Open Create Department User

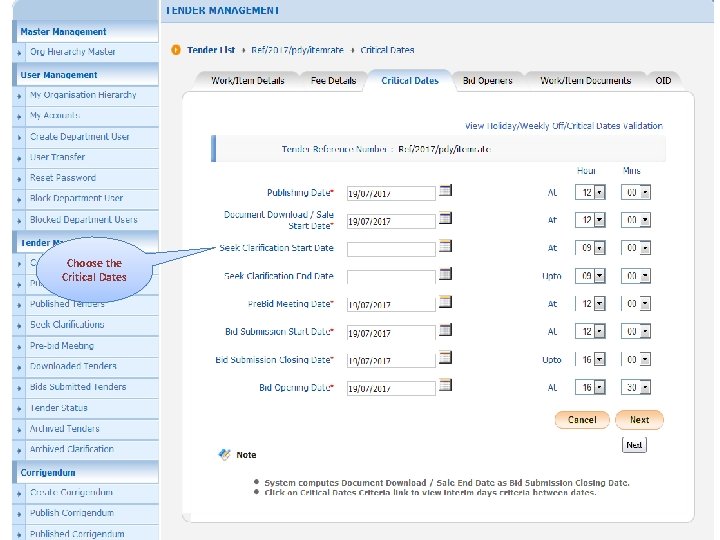[x=79, y=136]
